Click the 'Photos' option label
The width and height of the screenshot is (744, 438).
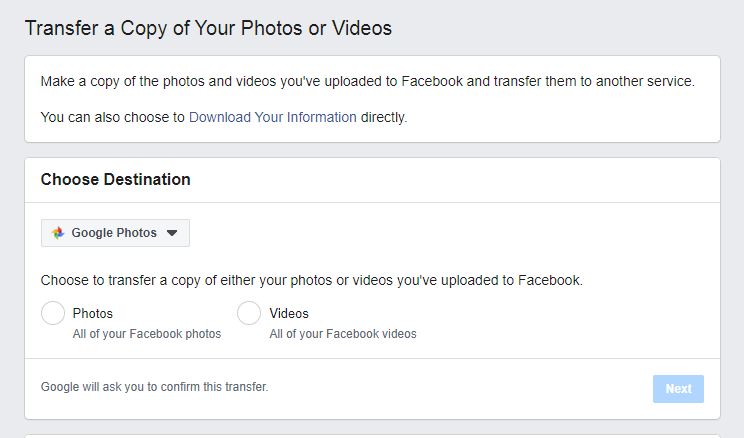[93, 313]
